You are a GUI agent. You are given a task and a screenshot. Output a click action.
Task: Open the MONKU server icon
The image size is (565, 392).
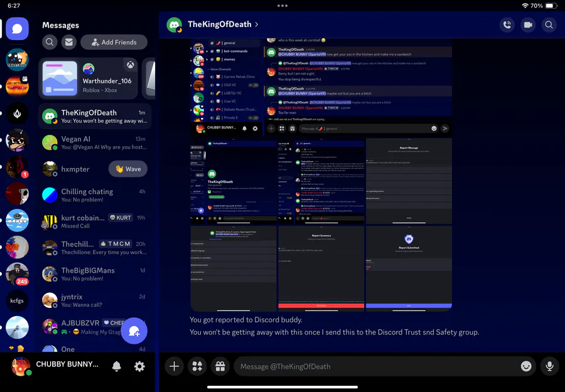pyautogui.click(x=17, y=220)
